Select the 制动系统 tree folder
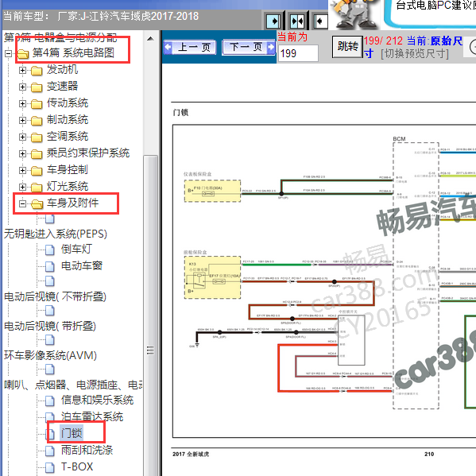 (68, 120)
